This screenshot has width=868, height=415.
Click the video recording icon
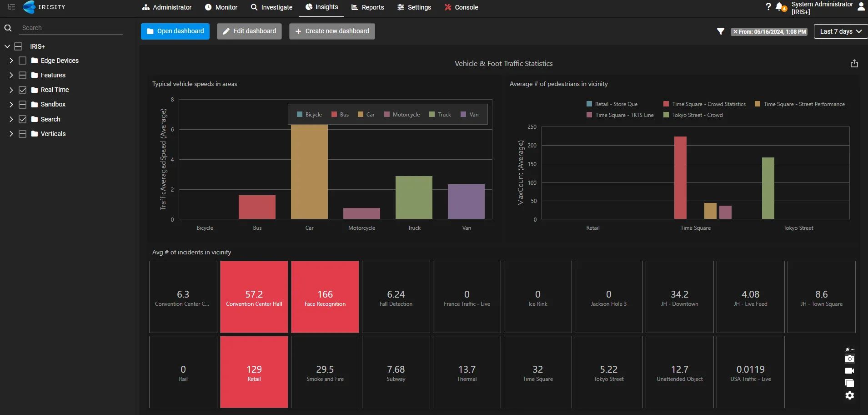tap(849, 371)
